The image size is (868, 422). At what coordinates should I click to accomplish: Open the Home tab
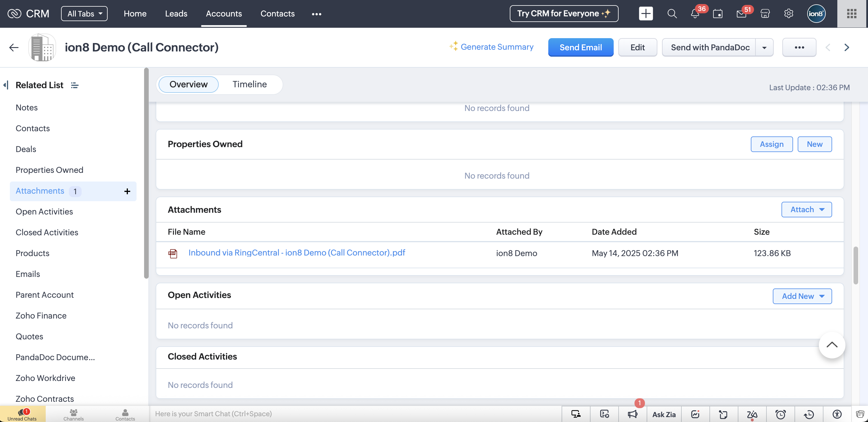click(x=135, y=14)
